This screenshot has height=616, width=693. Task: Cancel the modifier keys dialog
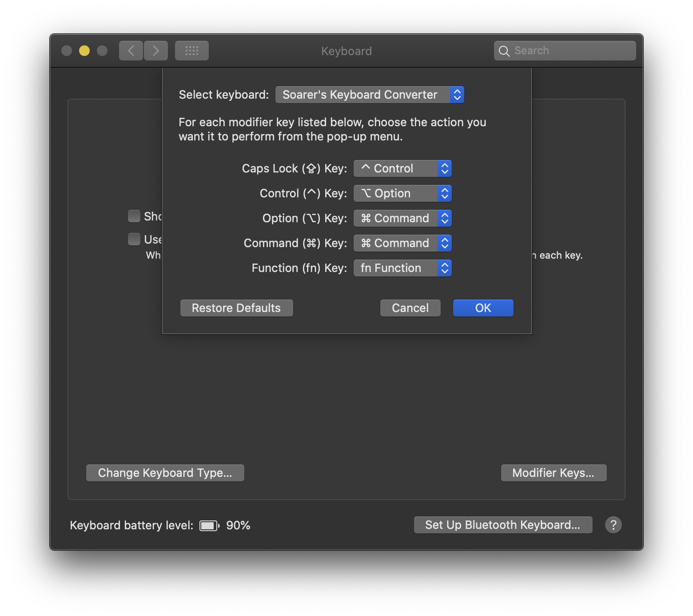pyautogui.click(x=410, y=308)
